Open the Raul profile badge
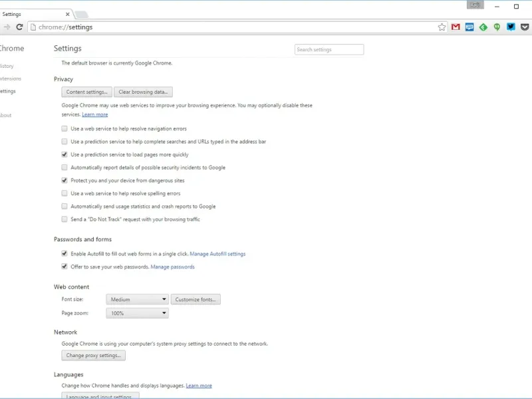Viewport: 532px width, 399px height. click(x=475, y=5)
